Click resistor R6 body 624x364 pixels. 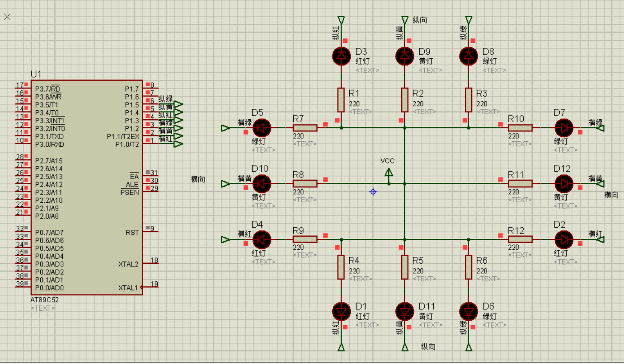[x=469, y=267]
